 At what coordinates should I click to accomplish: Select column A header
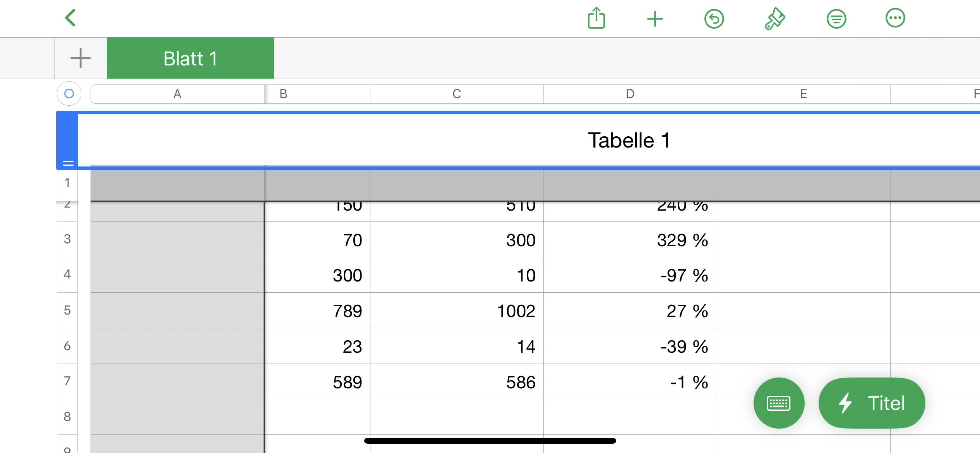177,94
